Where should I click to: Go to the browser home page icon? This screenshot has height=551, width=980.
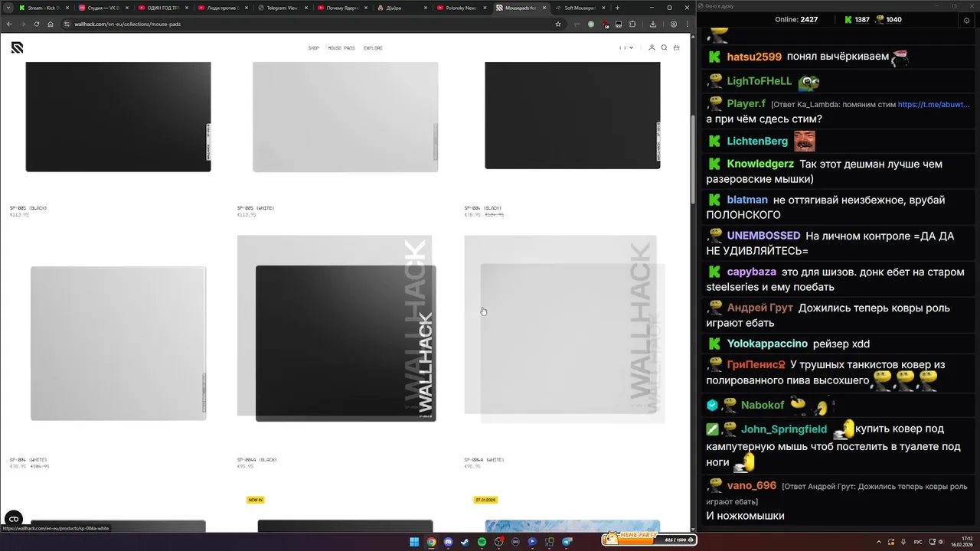click(x=51, y=24)
